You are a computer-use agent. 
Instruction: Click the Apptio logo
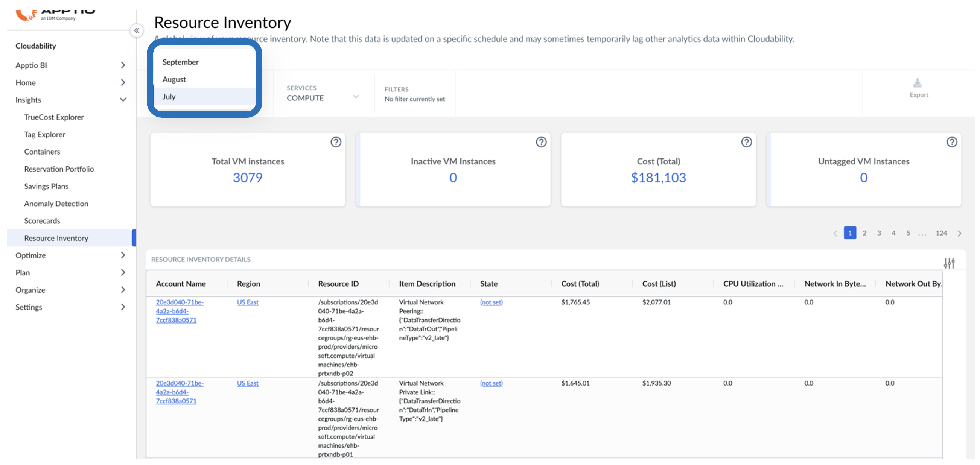[x=55, y=15]
